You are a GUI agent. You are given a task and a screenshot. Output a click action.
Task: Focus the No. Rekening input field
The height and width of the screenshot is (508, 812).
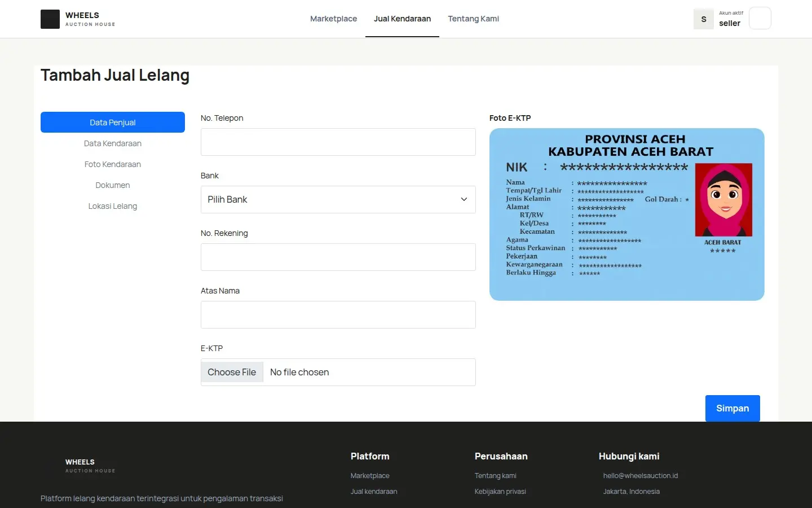click(x=338, y=257)
